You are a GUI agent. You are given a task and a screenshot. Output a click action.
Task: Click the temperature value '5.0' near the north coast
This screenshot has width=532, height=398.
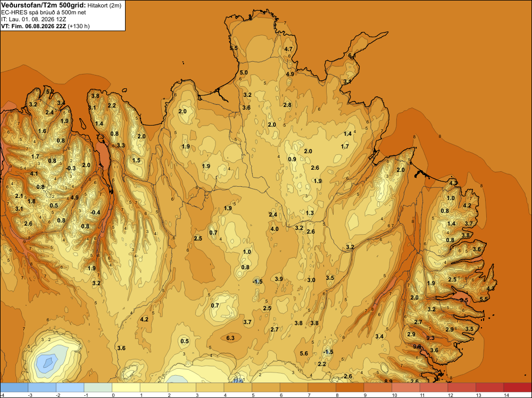pyautogui.click(x=244, y=72)
